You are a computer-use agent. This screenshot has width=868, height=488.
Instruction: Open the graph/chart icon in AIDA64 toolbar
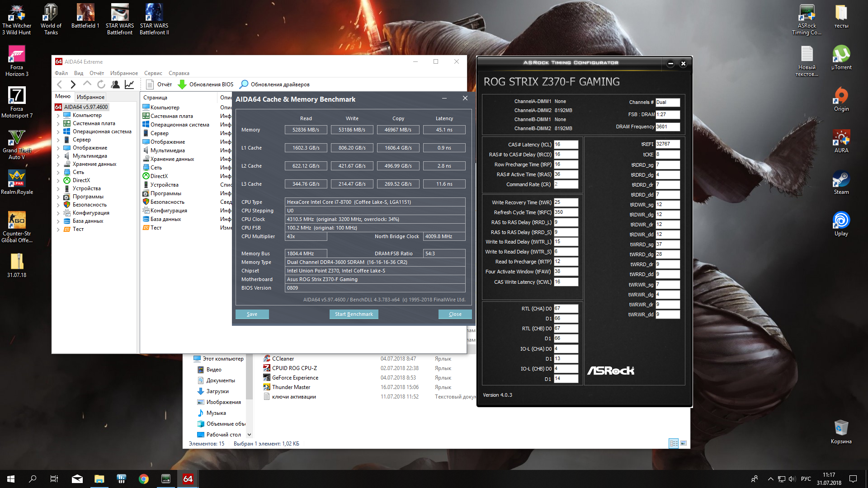point(129,84)
